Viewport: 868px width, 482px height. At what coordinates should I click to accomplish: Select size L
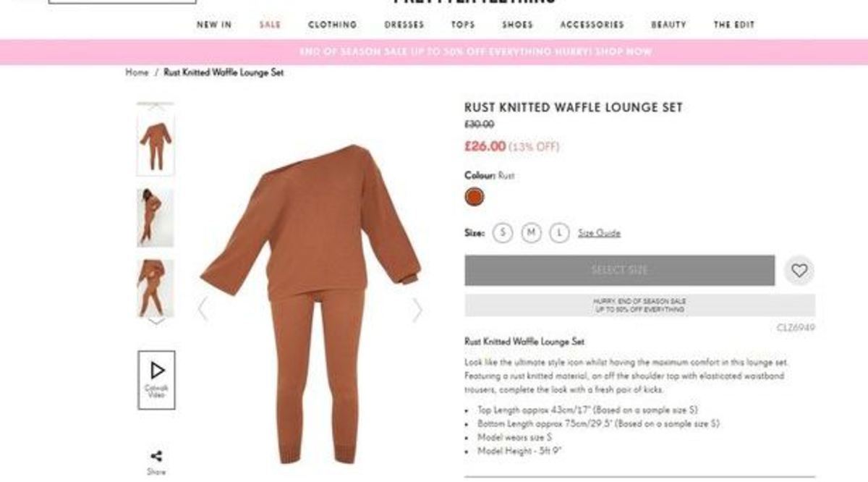559,233
